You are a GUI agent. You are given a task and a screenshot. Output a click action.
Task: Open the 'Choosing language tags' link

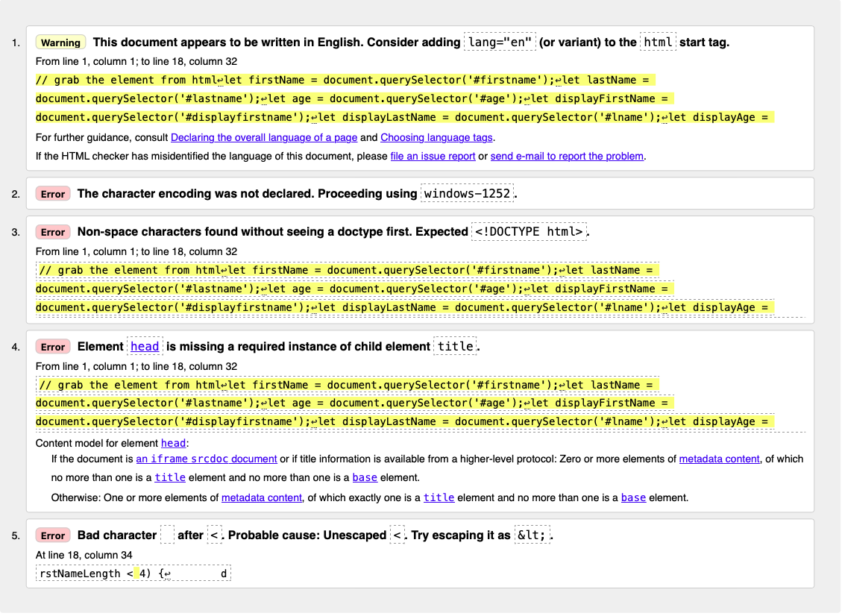point(436,137)
